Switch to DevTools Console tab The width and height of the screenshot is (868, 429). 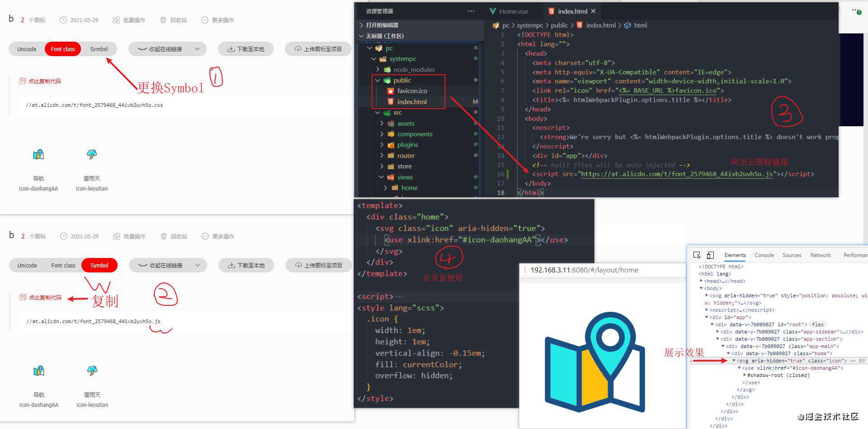click(x=764, y=255)
